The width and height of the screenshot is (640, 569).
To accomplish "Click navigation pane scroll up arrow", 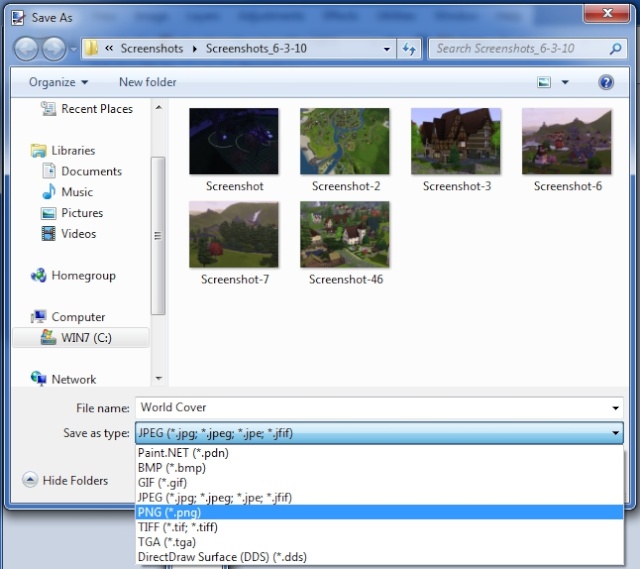I will pyautogui.click(x=159, y=107).
